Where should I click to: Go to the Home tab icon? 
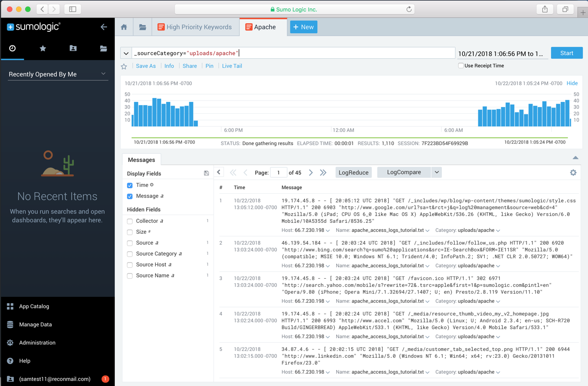[124, 27]
